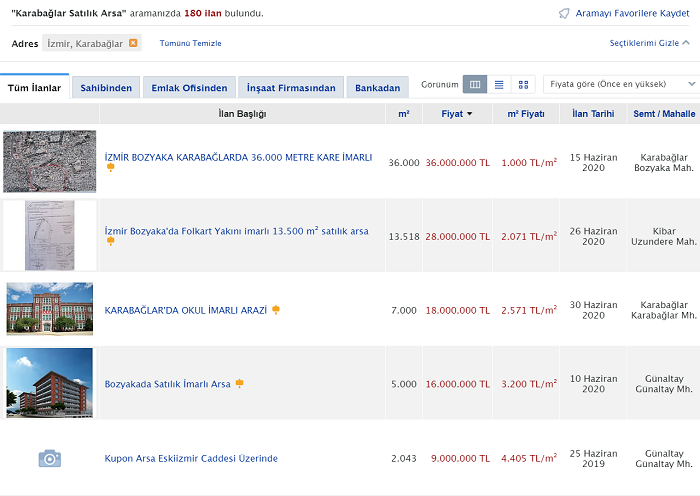The height and width of the screenshot is (496, 700).
Task: Switch to list view icon
Action: point(499,85)
